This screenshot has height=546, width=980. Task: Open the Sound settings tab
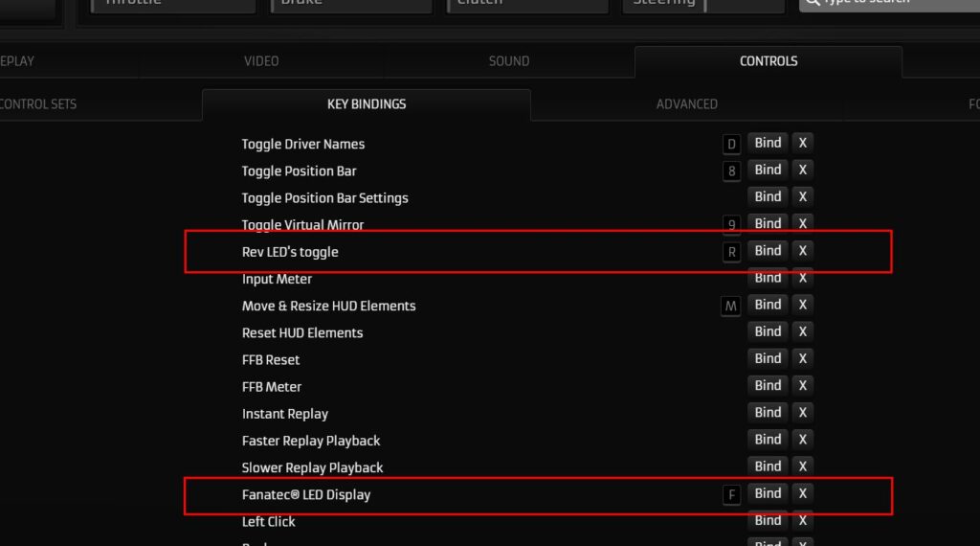pos(509,61)
